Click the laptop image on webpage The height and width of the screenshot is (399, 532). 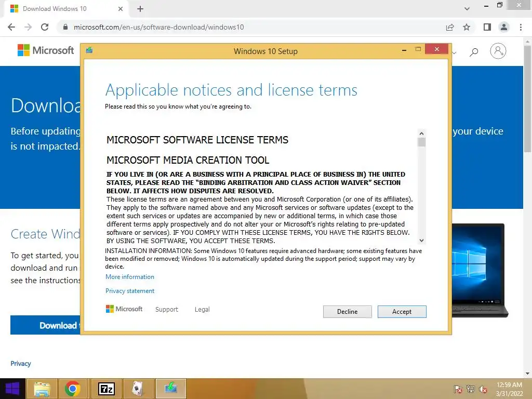pyautogui.click(x=480, y=270)
